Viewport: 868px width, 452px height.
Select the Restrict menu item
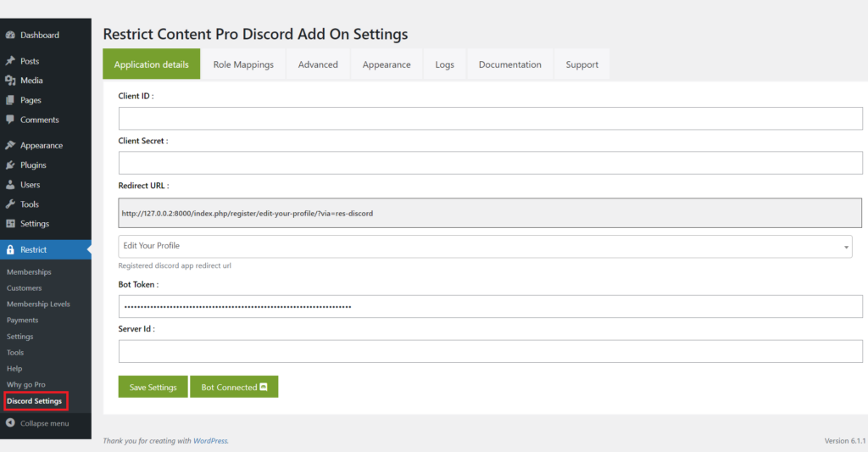click(x=46, y=250)
